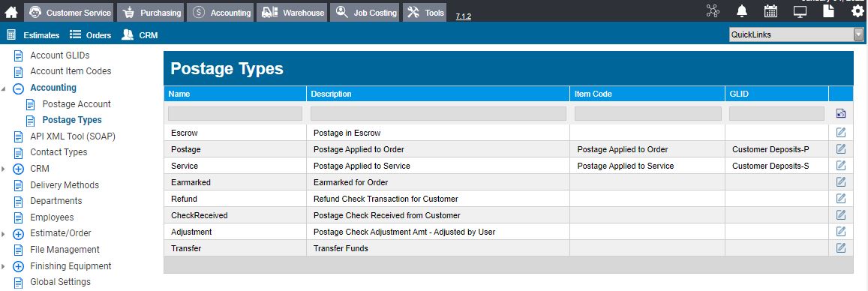Open Account GLIDs in sidebar
Viewport: 868px width, 291px height.
[60, 55]
